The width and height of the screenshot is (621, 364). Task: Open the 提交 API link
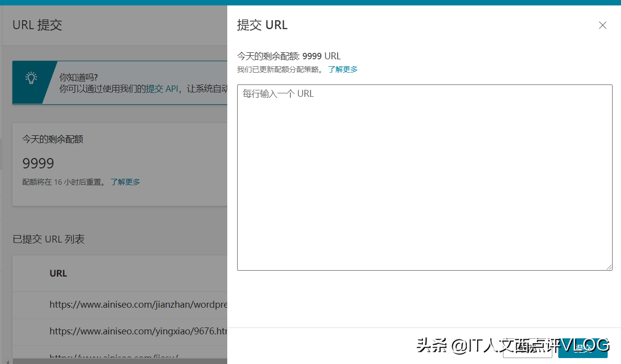pyautogui.click(x=162, y=89)
